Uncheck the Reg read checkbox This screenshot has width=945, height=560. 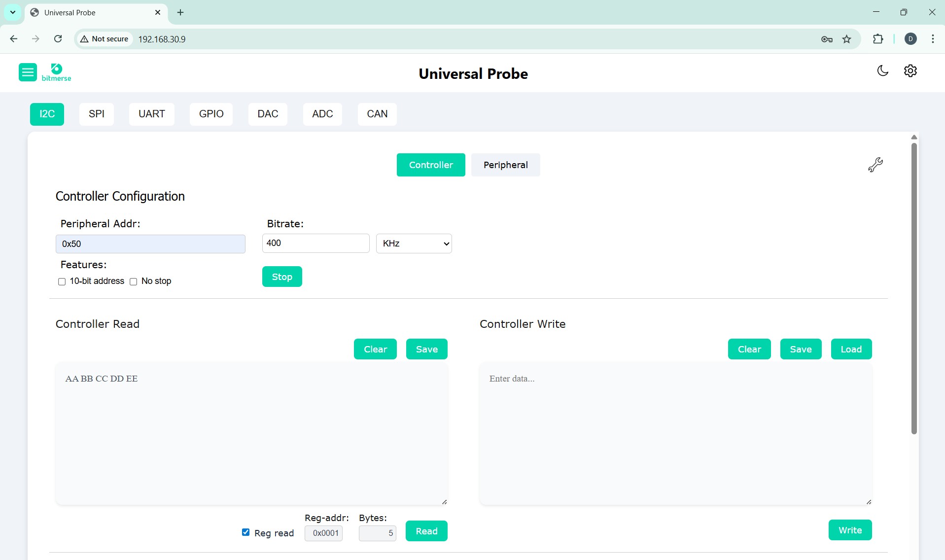click(245, 532)
